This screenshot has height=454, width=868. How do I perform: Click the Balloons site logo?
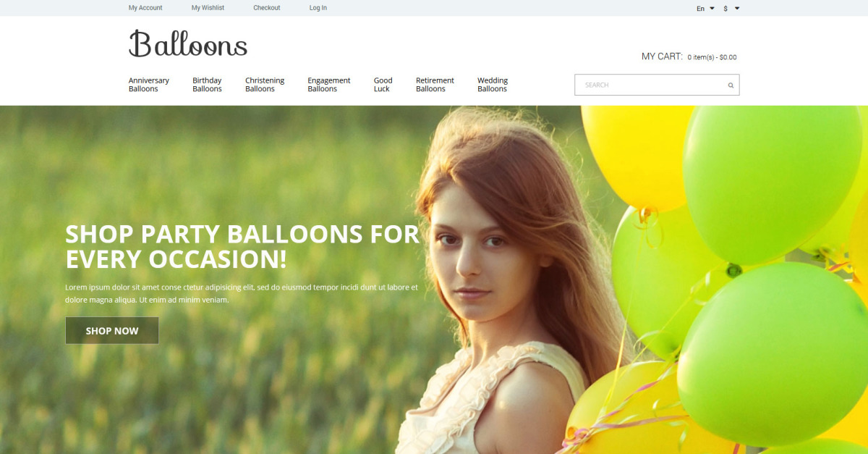[x=188, y=44]
